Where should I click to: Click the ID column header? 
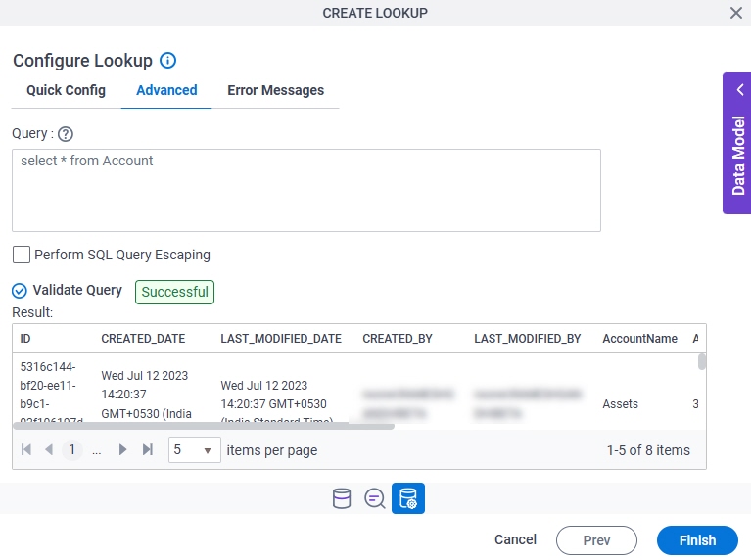tap(25, 339)
